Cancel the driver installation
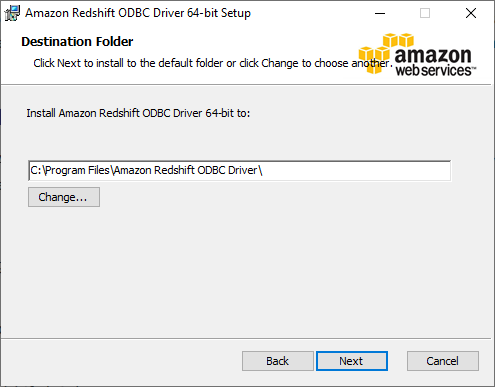495x387 pixels. (x=443, y=361)
